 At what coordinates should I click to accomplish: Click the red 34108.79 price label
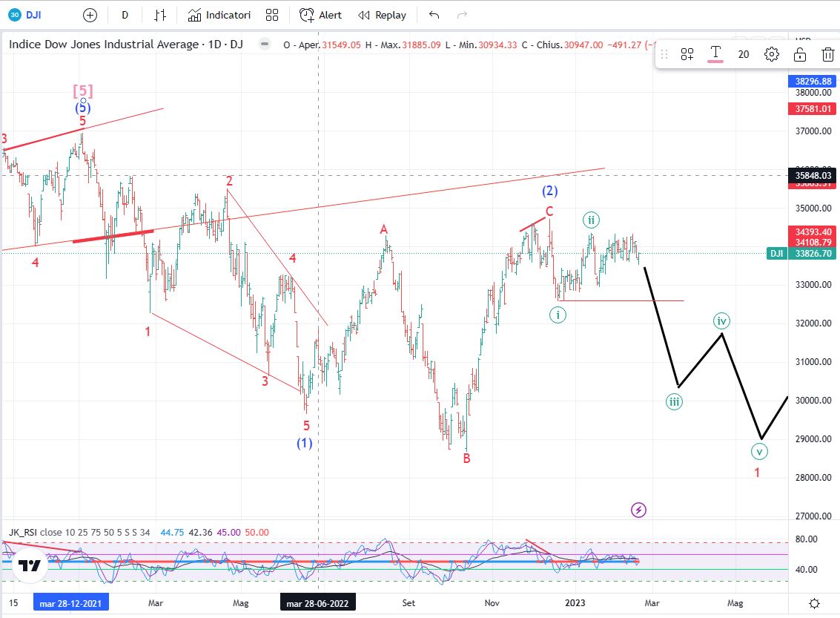813,243
